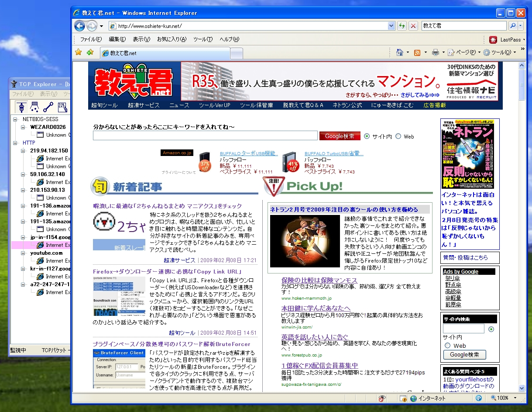Open the ネトラン公式 navigation link

[347, 105]
